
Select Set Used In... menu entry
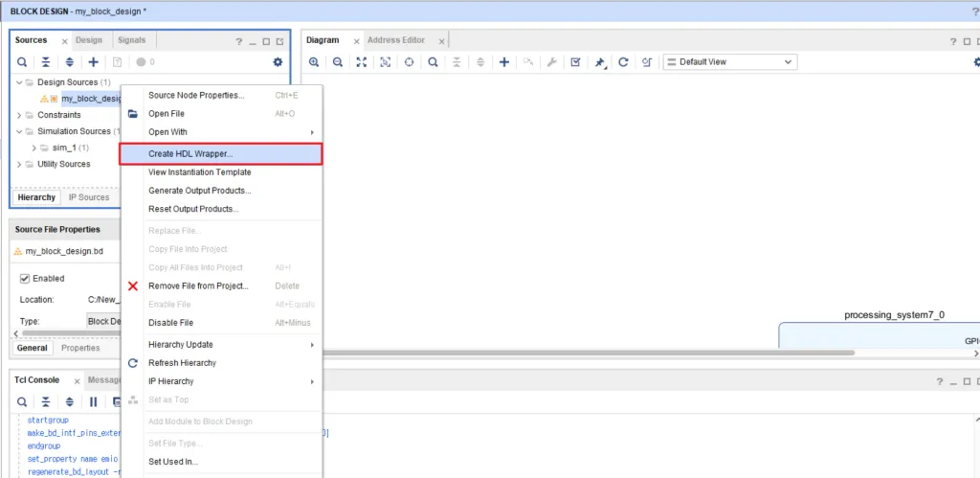click(221, 462)
